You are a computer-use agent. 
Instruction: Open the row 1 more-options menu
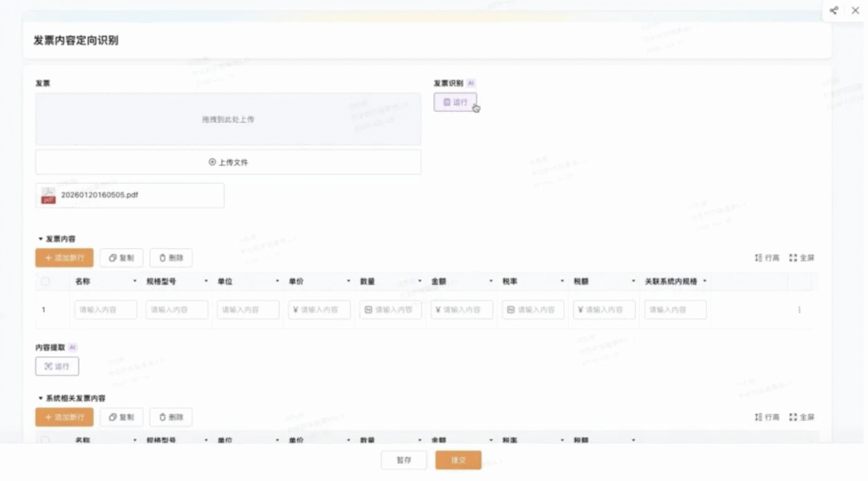coord(799,310)
